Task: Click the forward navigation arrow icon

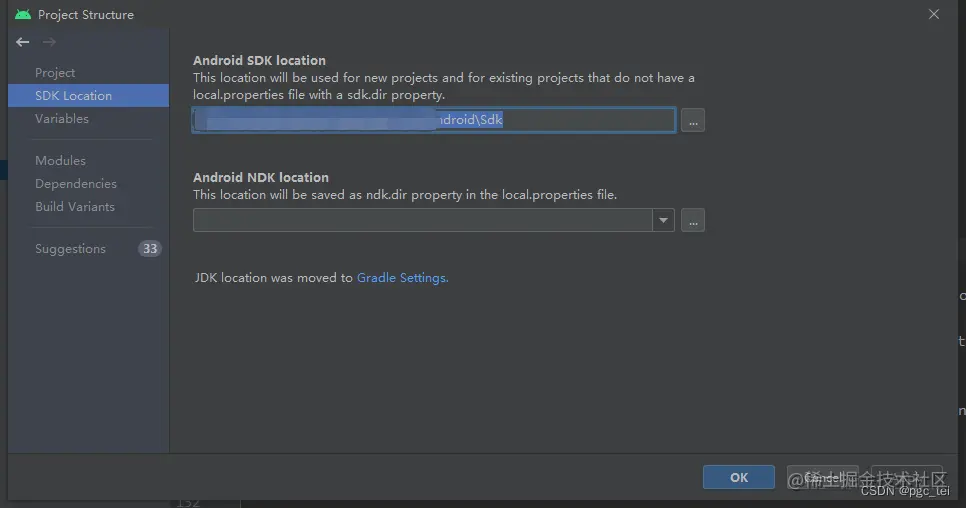Action: point(49,42)
